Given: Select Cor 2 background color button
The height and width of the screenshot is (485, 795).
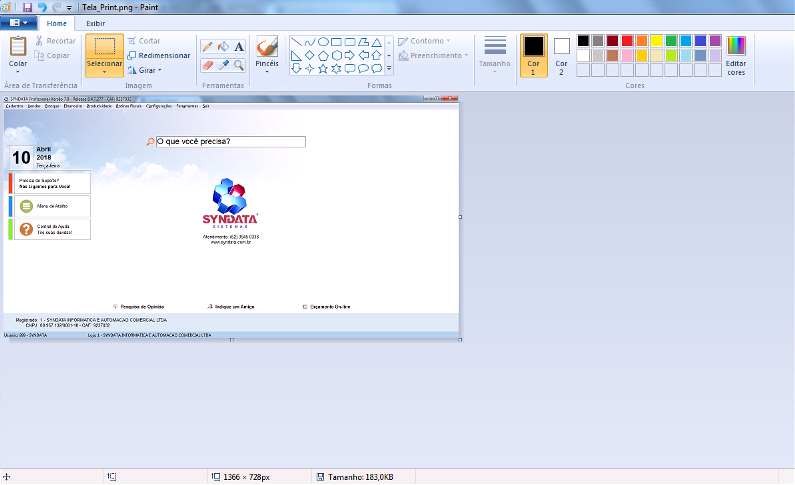Looking at the screenshot, I should (x=561, y=56).
